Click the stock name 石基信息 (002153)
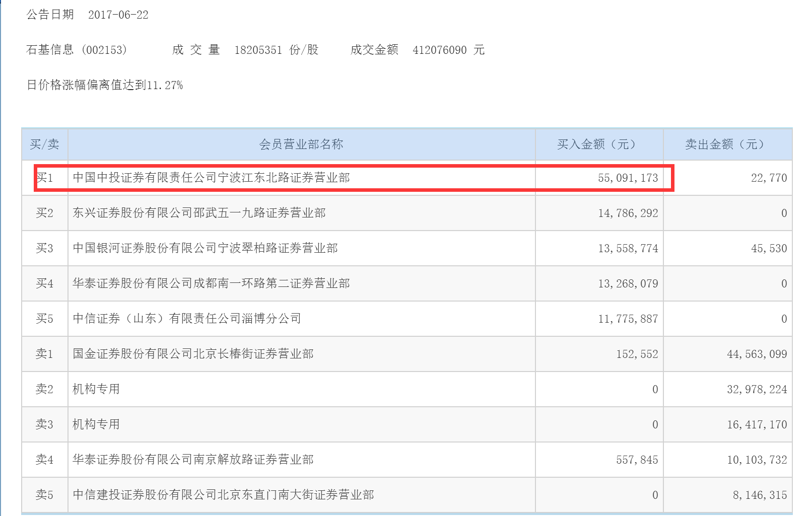This screenshot has width=812, height=516. point(77,50)
